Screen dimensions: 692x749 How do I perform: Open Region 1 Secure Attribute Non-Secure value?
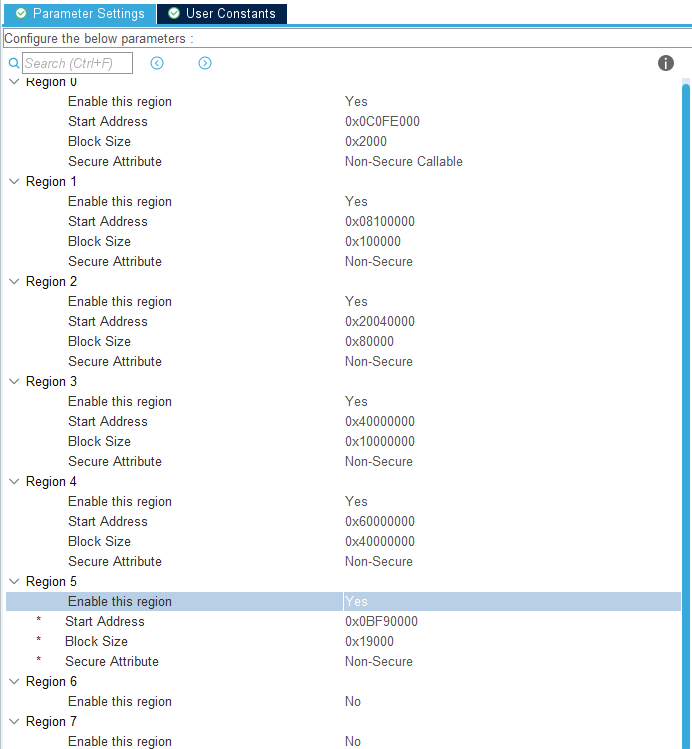pyautogui.click(x=379, y=261)
